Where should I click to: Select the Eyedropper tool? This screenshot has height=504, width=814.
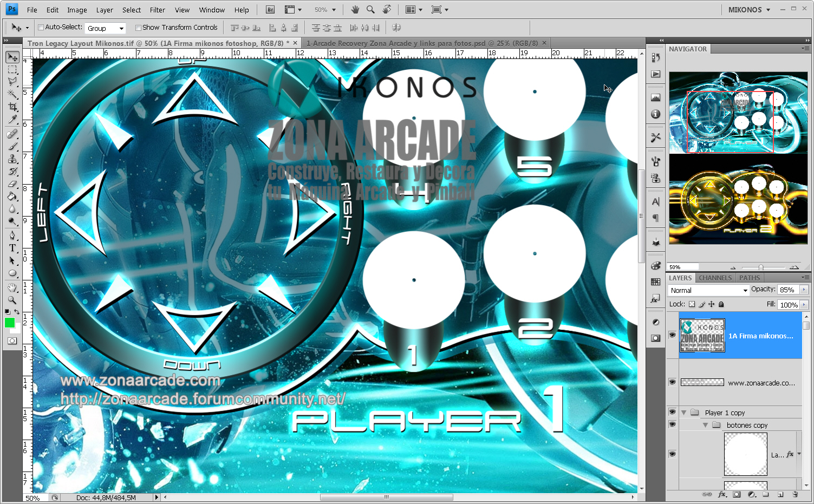click(x=12, y=119)
